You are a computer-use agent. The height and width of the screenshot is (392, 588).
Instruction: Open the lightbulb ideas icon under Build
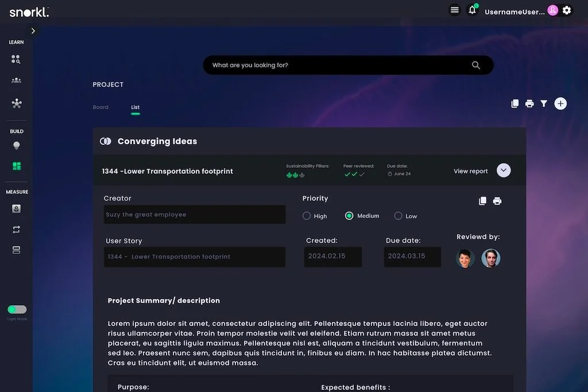pyautogui.click(x=17, y=145)
